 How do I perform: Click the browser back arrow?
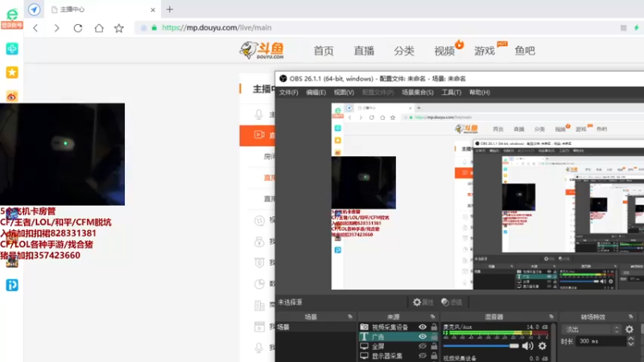tap(35, 28)
